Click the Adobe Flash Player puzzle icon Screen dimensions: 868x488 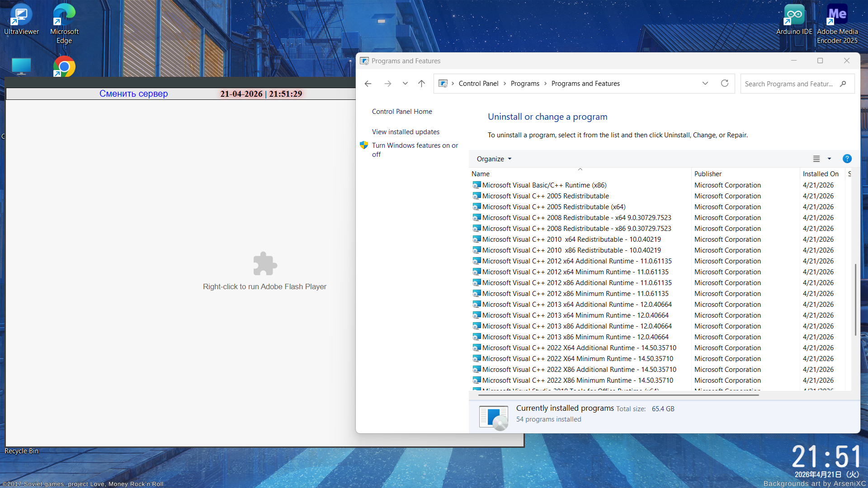pyautogui.click(x=265, y=263)
